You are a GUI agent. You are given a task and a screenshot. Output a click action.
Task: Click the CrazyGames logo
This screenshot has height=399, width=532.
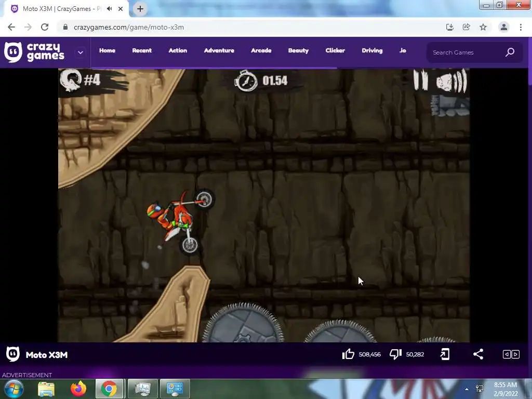point(34,52)
